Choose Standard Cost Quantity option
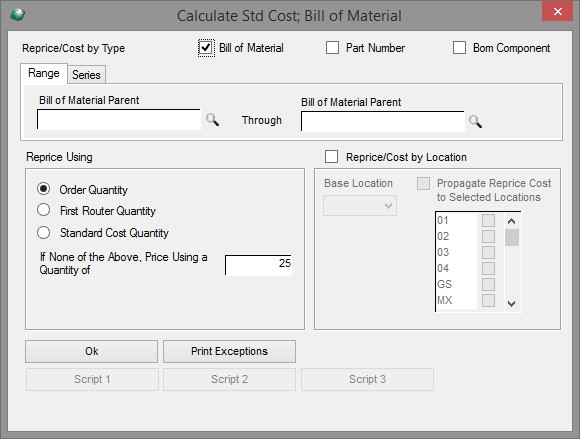This screenshot has height=439, width=580. point(44,232)
